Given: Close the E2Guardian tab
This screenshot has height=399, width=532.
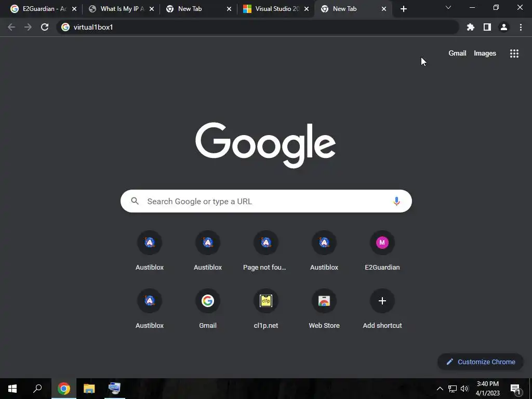Looking at the screenshot, I should (74, 9).
